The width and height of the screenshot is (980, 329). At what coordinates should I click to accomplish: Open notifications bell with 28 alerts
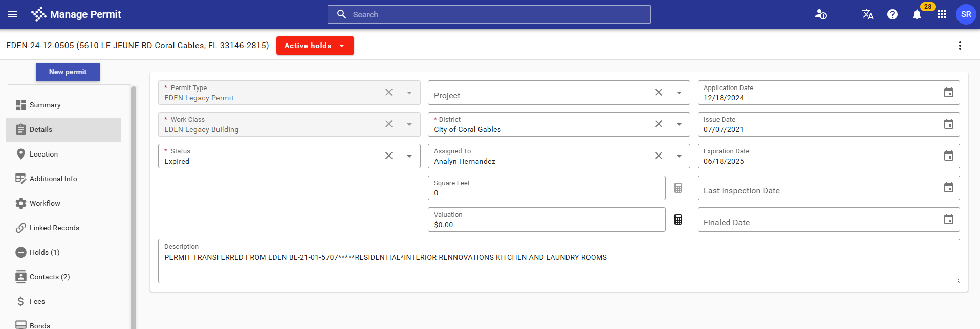click(x=917, y=14)
